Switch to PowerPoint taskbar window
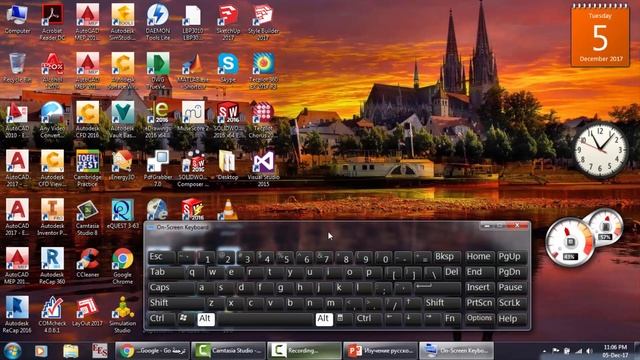This screenshot has height=360, width=640. 380,351
